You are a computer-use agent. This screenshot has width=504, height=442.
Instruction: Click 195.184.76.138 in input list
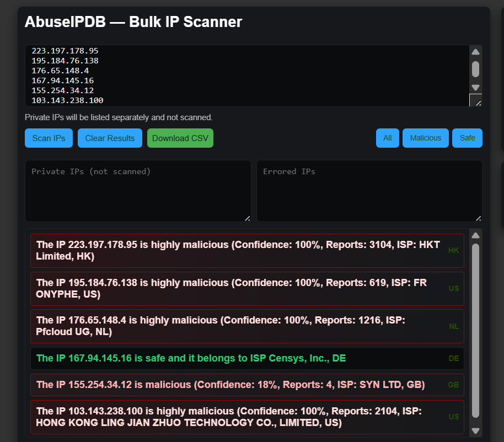(65, 61)
